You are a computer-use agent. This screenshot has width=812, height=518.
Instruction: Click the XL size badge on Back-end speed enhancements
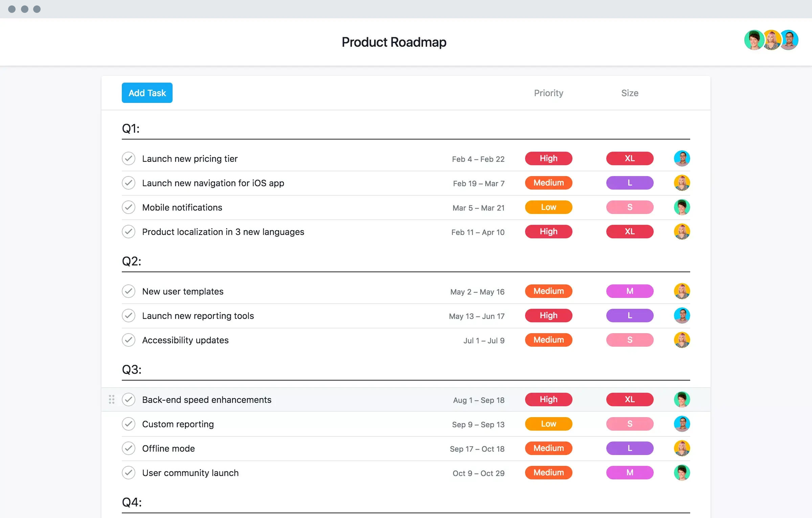(629, 399)
